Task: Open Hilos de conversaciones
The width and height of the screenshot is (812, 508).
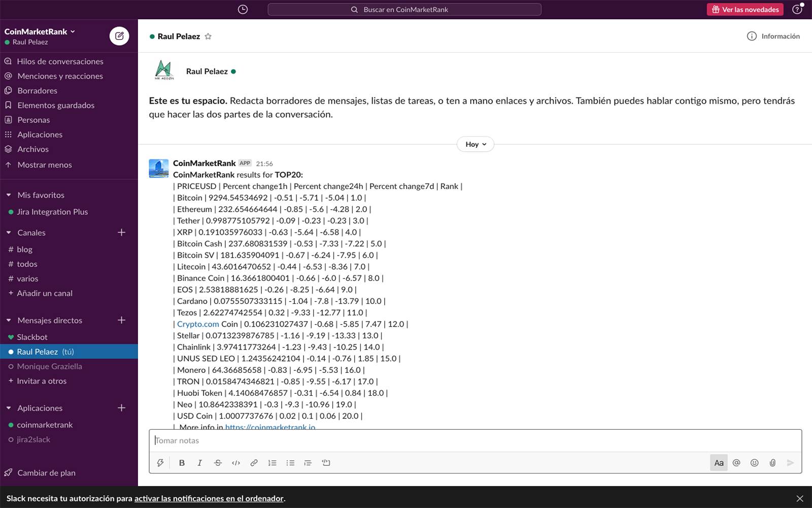Action: click(x=60, y=61)
